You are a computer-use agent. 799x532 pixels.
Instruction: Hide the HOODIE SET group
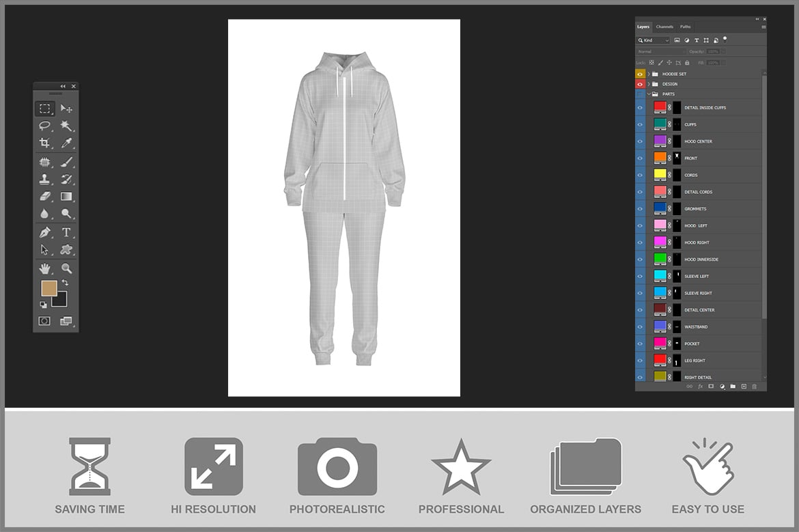pos(640,74)
